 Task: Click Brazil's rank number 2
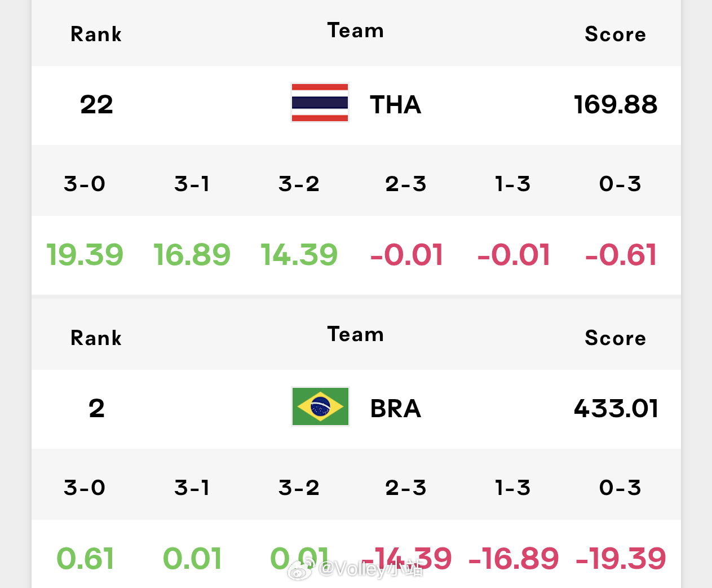96,409
